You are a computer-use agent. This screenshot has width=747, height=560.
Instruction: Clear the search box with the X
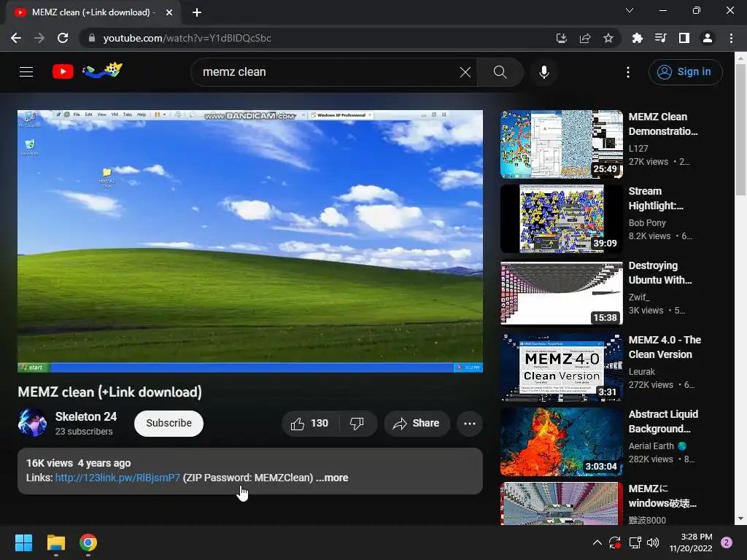point(465,72)
